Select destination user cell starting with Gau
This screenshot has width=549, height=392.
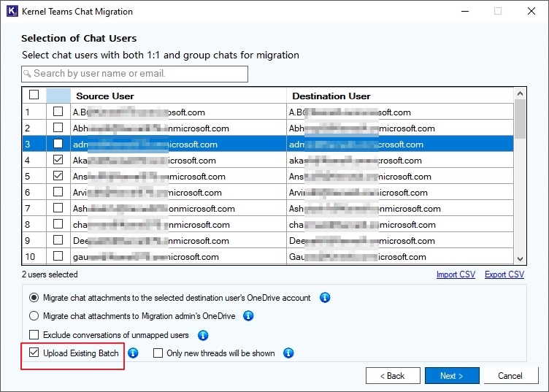(x=400, y=257)
